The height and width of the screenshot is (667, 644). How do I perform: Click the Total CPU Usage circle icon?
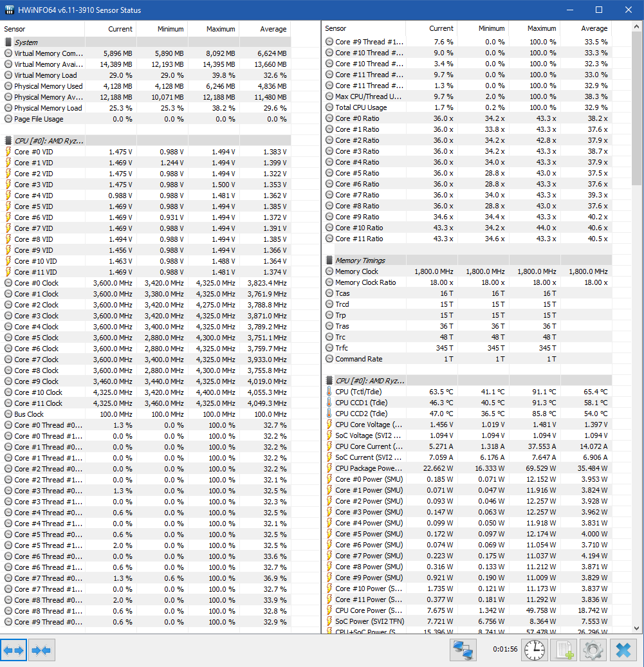pyautogui.click(x=329, y=107)
